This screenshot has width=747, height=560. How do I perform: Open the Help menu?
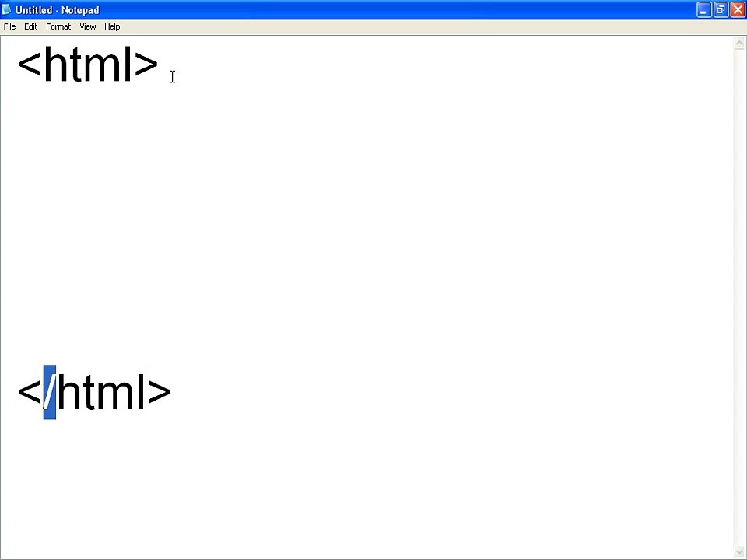click(x=112, y=26)
